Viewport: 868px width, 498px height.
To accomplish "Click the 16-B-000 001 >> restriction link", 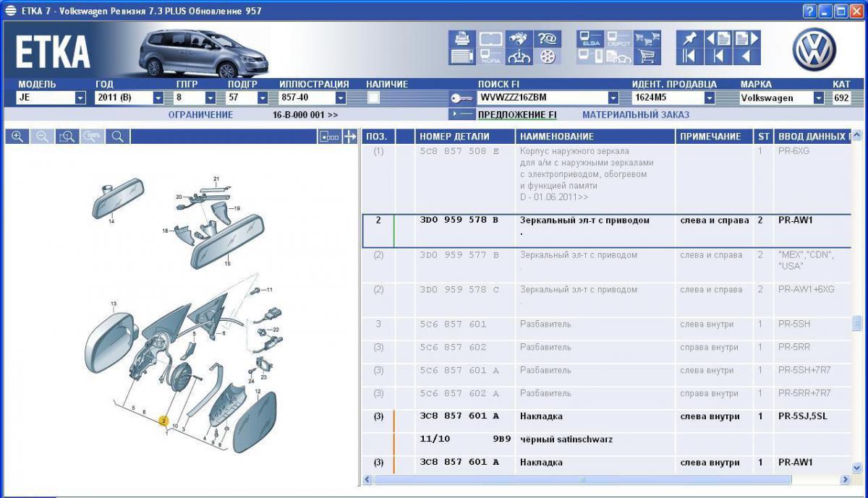I will (x=305, y=115).
